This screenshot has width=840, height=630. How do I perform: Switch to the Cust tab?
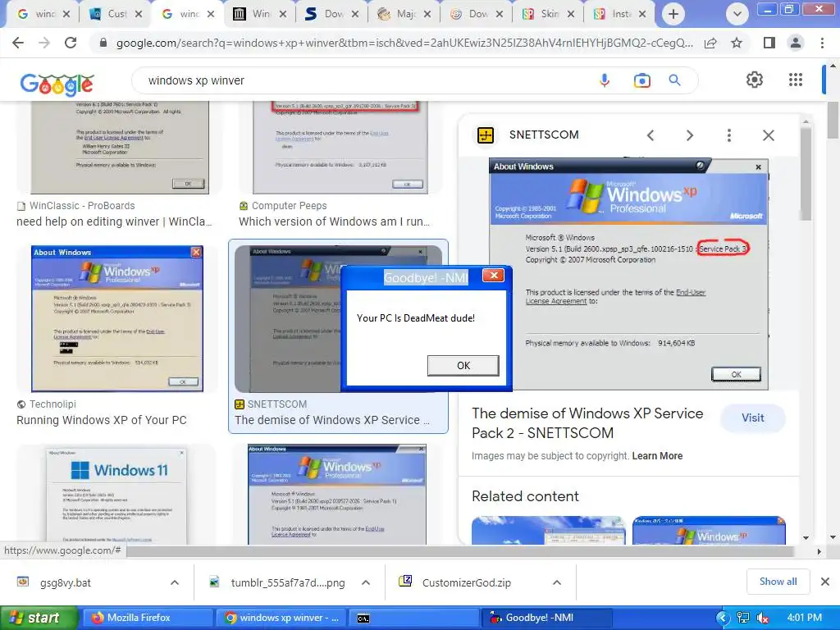point(116,14)
